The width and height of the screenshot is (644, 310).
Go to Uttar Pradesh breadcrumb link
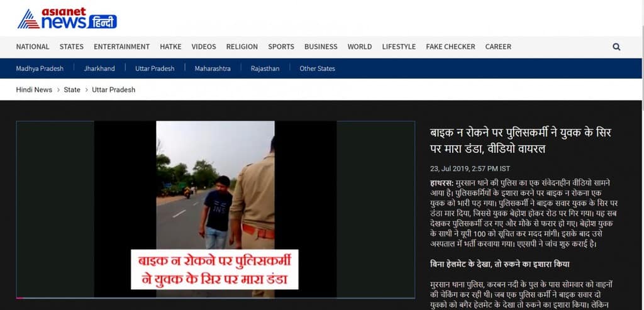point(113,90)
